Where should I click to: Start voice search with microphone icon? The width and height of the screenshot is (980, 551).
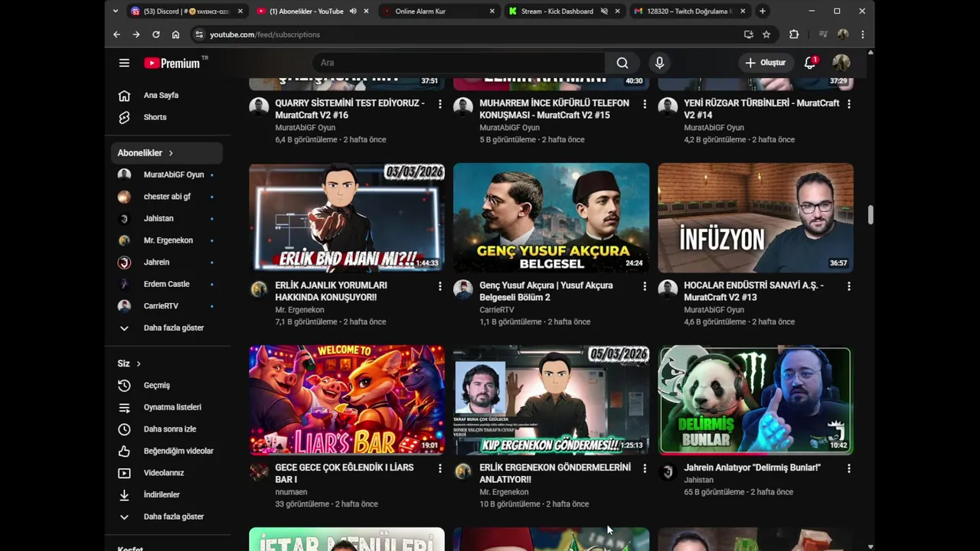click(x=659, y=63)
